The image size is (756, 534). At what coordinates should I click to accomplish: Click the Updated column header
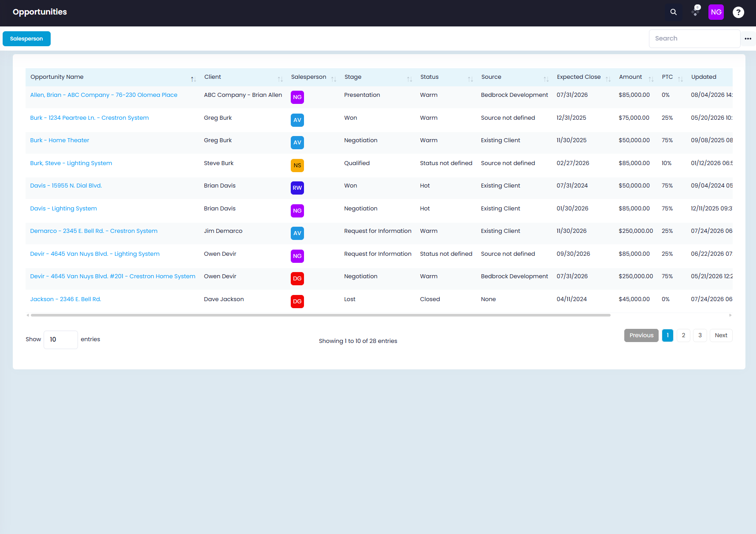pos(704,77)
